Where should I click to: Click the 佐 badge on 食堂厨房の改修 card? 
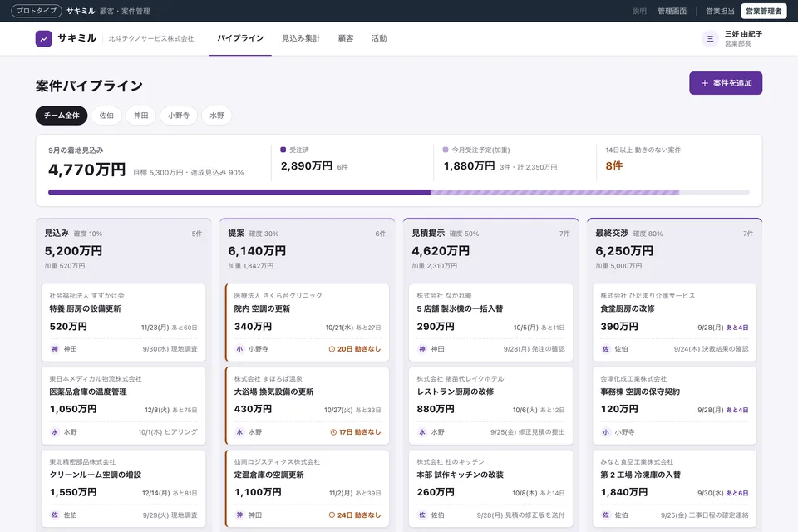(x=606, y=349)
